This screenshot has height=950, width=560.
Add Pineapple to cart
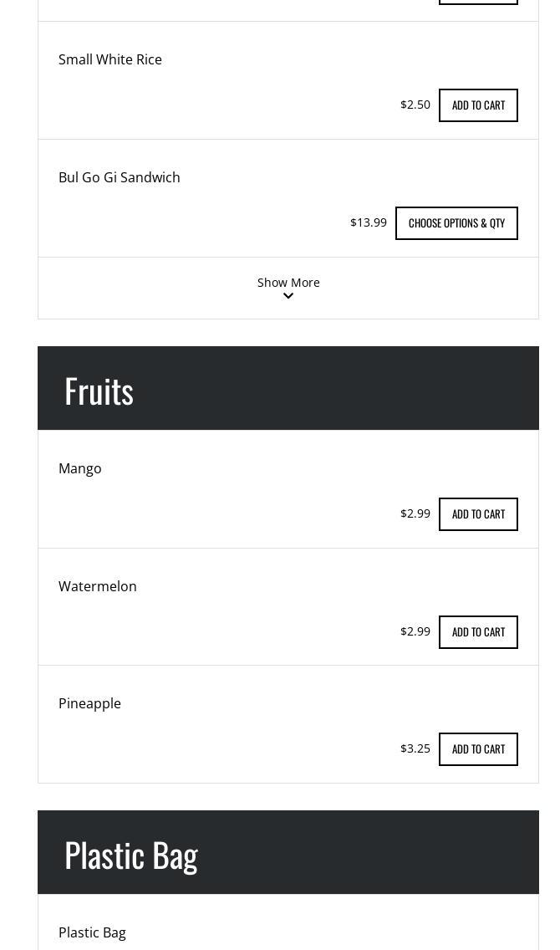(478, 749)
